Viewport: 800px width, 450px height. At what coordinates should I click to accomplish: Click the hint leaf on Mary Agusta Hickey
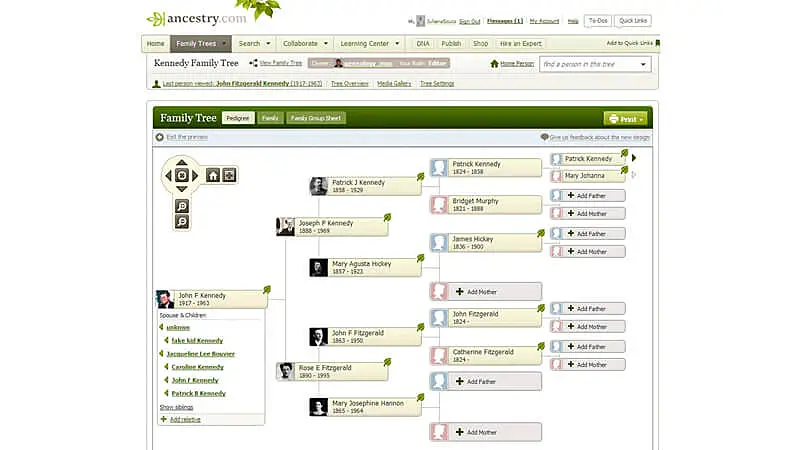pos(420,258)
